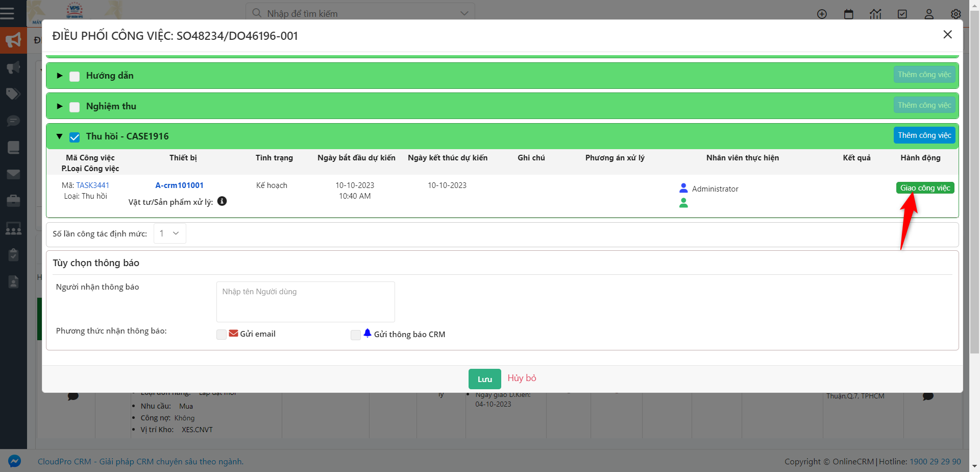
Task: Collapse the Thu hồi - CASE1916 section
Action: click(x=59, y=136)
